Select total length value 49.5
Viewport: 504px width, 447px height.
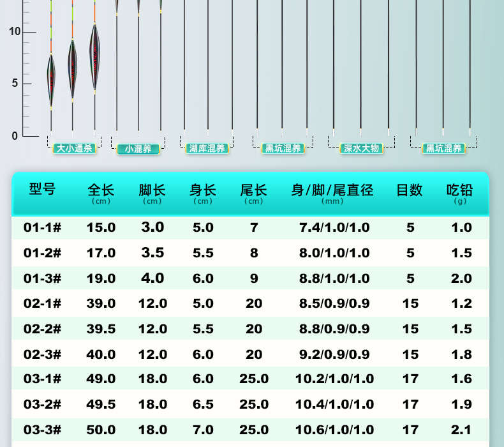pos(101,404)
